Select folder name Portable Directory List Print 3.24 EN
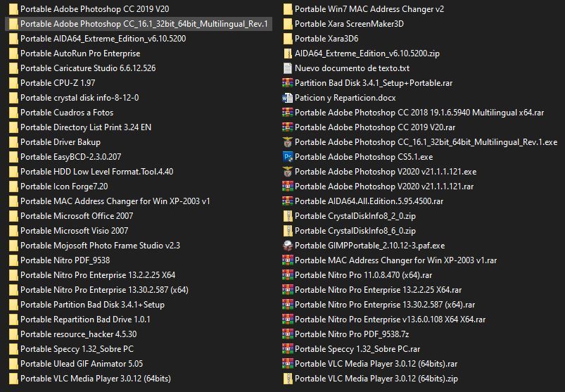 (86, 127)
